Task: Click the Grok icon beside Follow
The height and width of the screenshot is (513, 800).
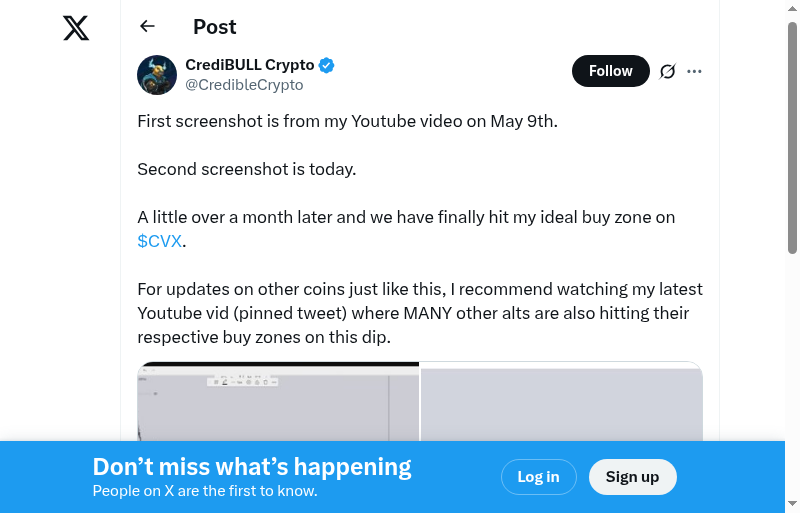Action: [667, 71]
